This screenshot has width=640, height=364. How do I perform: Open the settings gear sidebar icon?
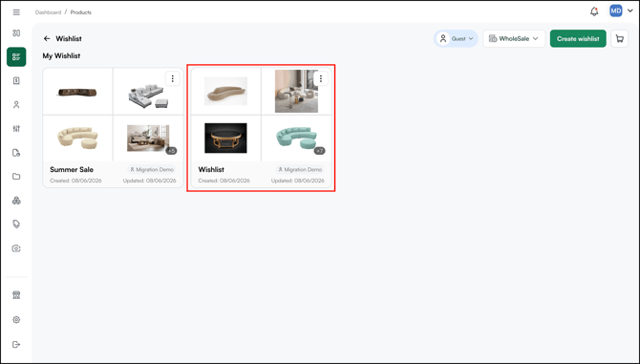(x=16, y=319)
